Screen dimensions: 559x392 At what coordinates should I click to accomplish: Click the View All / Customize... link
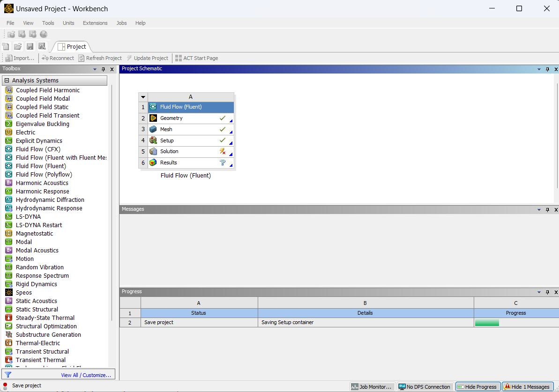[86, 375]
